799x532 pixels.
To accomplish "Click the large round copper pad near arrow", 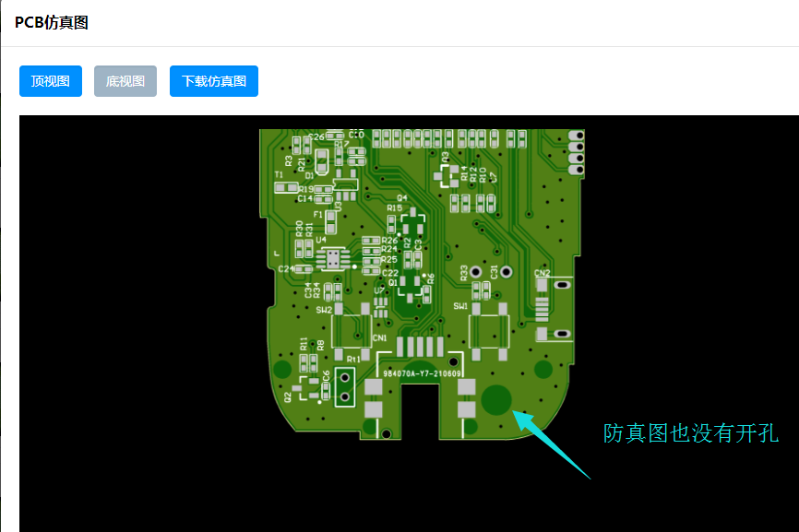I will point(497,399).
